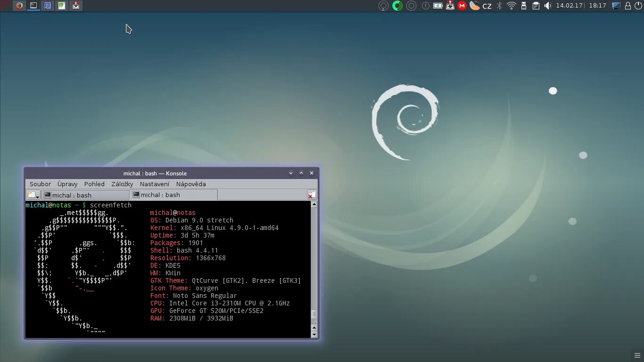Lock the screen with the padlock icon

[628, 6]
